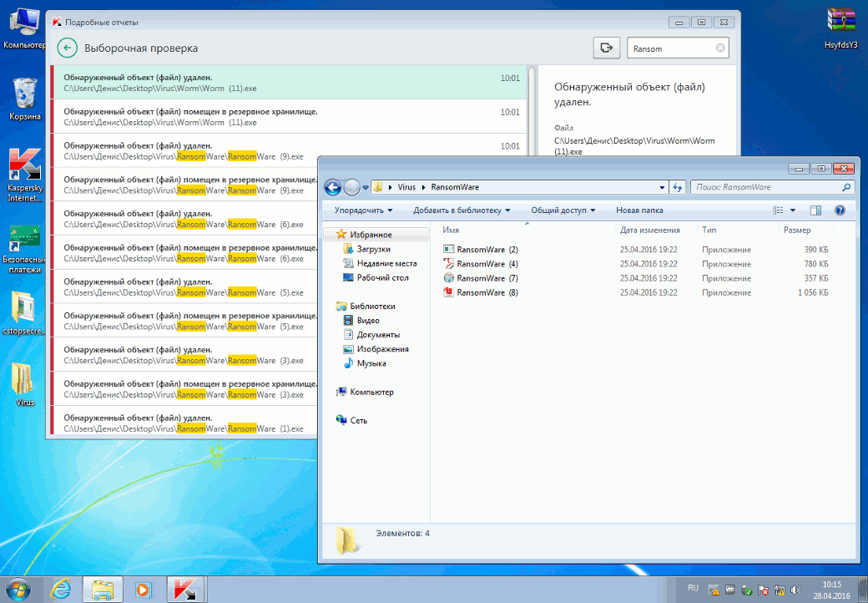Open Компьютер in navigation pane
This screenshot has width=868, height=603.
365,392
